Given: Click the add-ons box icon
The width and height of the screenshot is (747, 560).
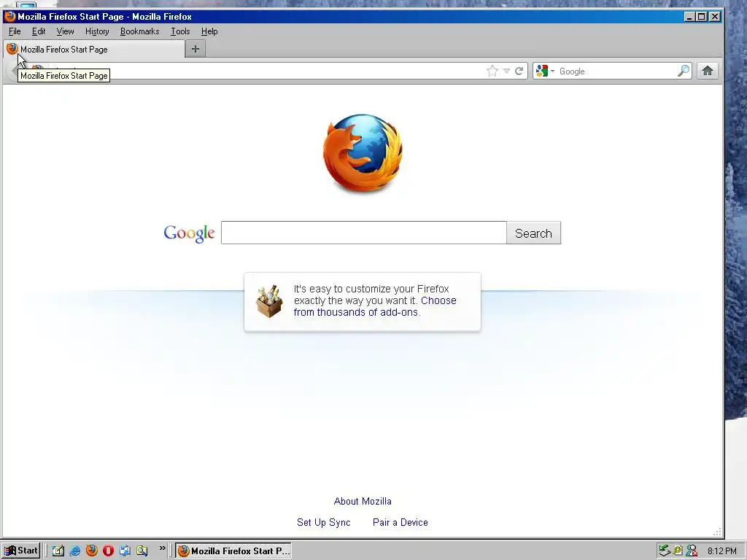Looking at the screenshot, I should click(269, 301).
